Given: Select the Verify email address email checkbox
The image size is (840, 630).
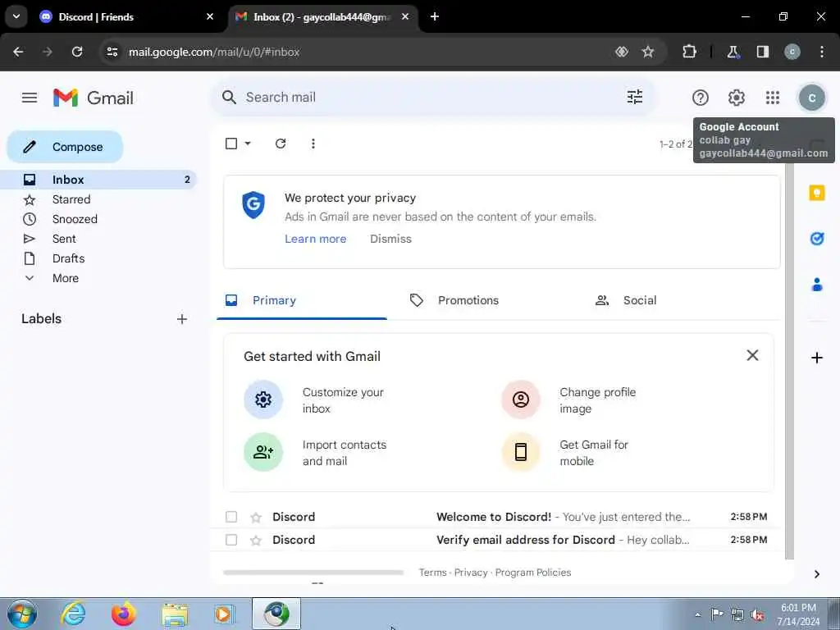Looking at the screenshot, I should [x=231, y=540].
